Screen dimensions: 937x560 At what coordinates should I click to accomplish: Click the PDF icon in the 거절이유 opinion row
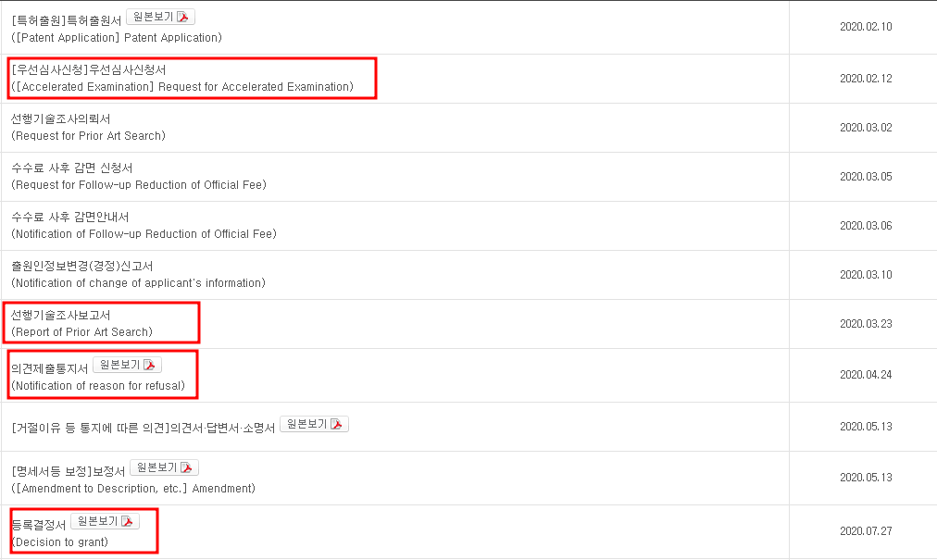click(x=336, y=424)
